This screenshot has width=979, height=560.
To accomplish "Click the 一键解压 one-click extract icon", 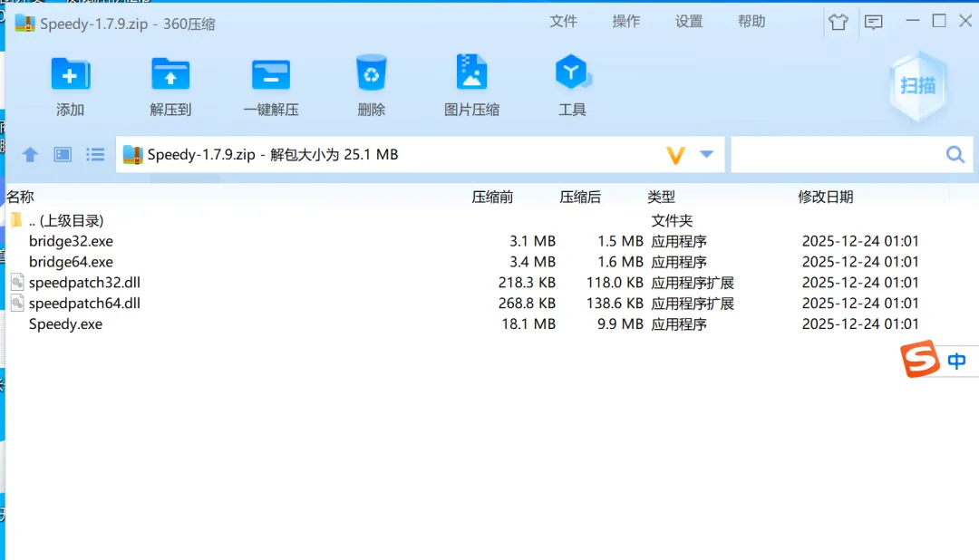I will [271, 75].
